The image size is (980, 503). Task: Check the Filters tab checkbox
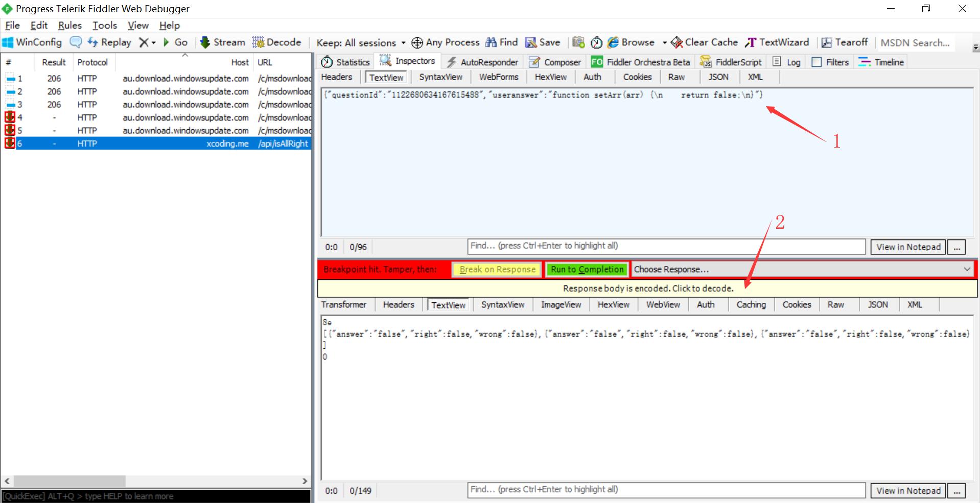[x=816, y=62]
